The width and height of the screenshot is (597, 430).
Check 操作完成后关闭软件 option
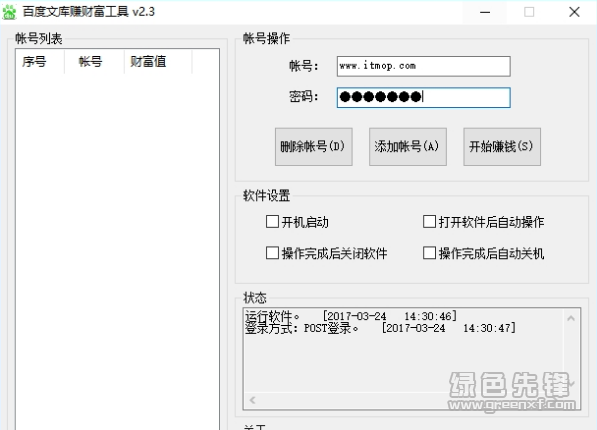272,253
